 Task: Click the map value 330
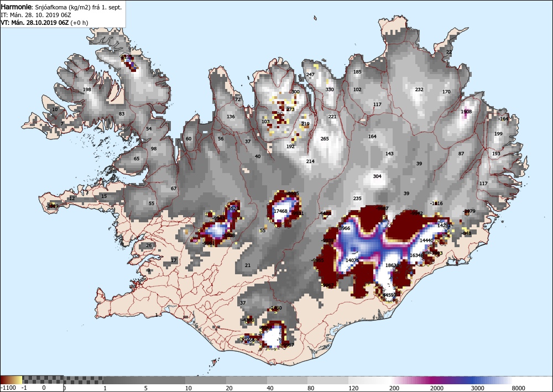(x=330, y=90)
